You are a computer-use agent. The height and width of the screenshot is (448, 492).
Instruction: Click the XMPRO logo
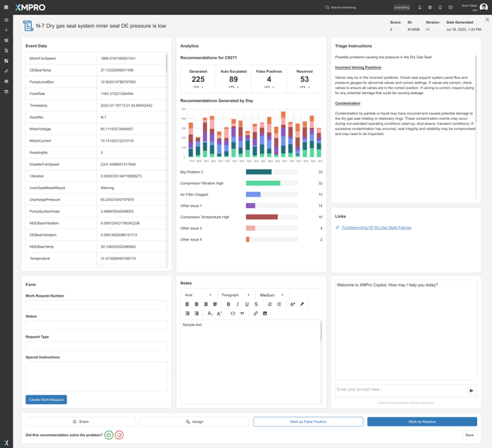30,7
